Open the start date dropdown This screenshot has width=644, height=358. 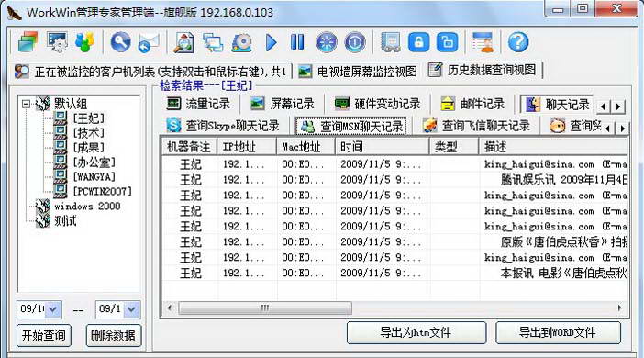[x=52, y=309]
